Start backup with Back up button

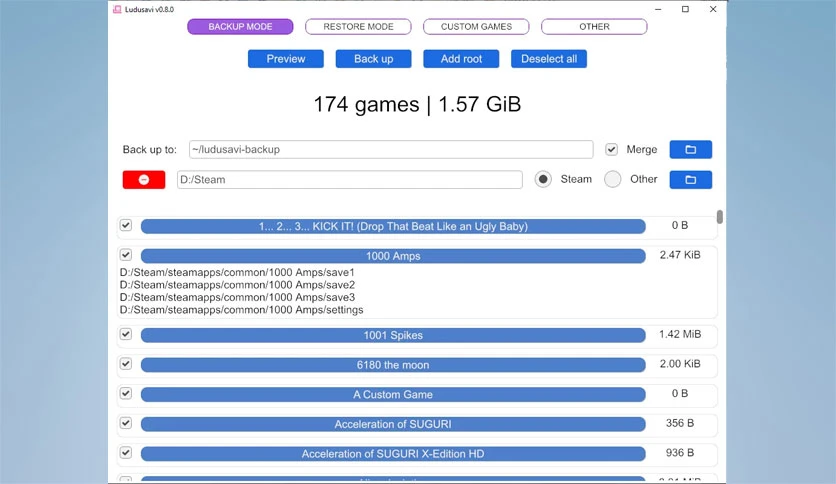(x=373, y=59)
